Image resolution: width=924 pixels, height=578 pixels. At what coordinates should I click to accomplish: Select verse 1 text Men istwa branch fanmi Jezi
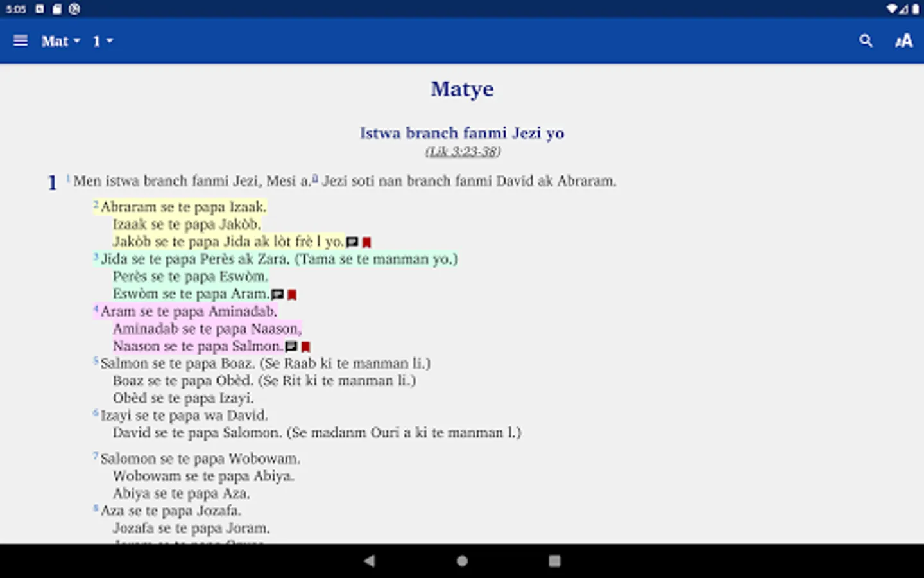345,181
